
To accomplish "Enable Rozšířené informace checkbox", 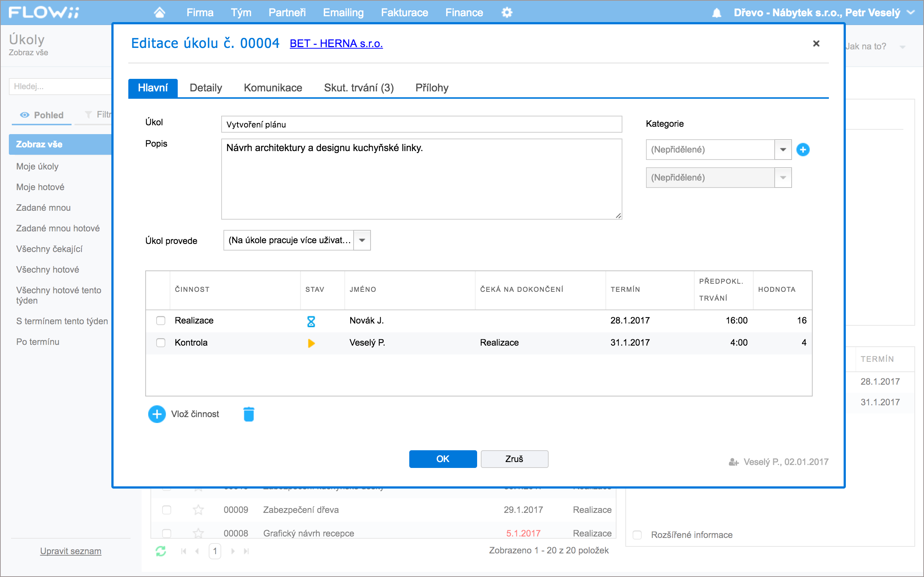I will [637, 535].
